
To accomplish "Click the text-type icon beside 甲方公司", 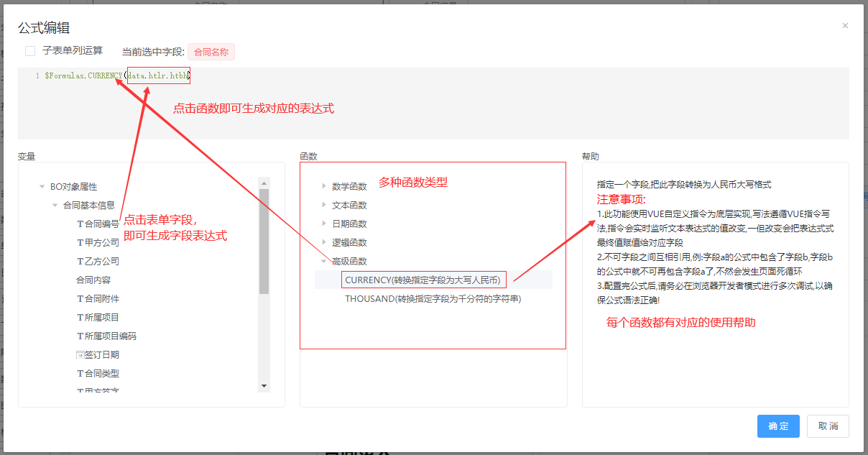I will pyautogui.click(x=80, y=242).
